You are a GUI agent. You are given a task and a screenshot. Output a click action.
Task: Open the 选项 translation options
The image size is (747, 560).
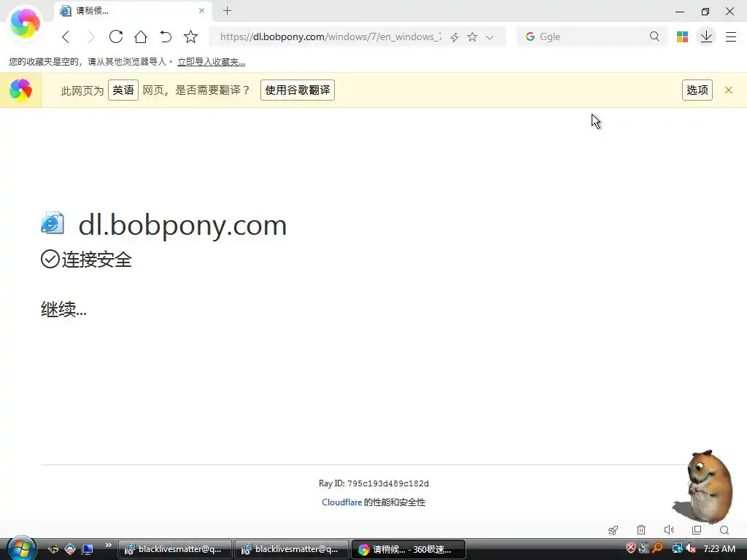pos(697,90)
